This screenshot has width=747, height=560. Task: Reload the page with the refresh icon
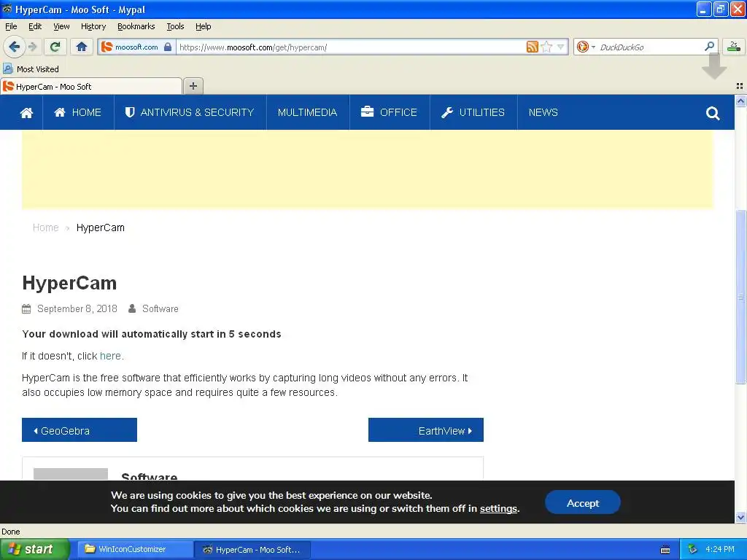55,47
